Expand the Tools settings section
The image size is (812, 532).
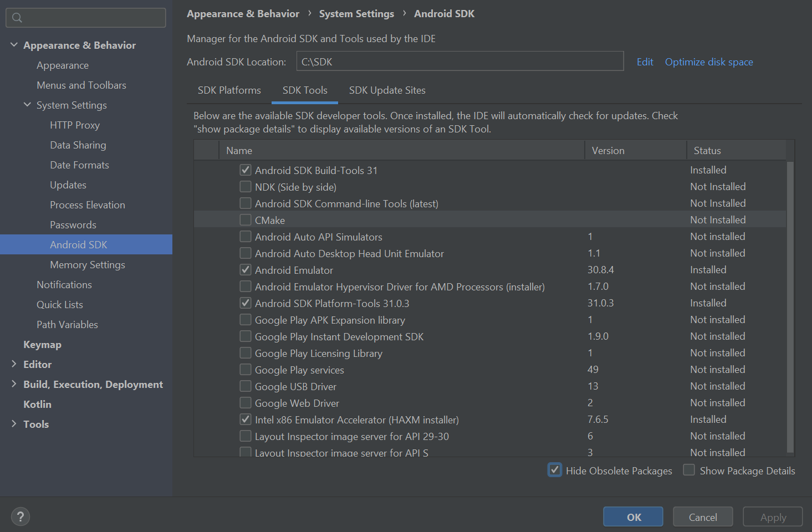pyautogui.click(x=14, y=424)
